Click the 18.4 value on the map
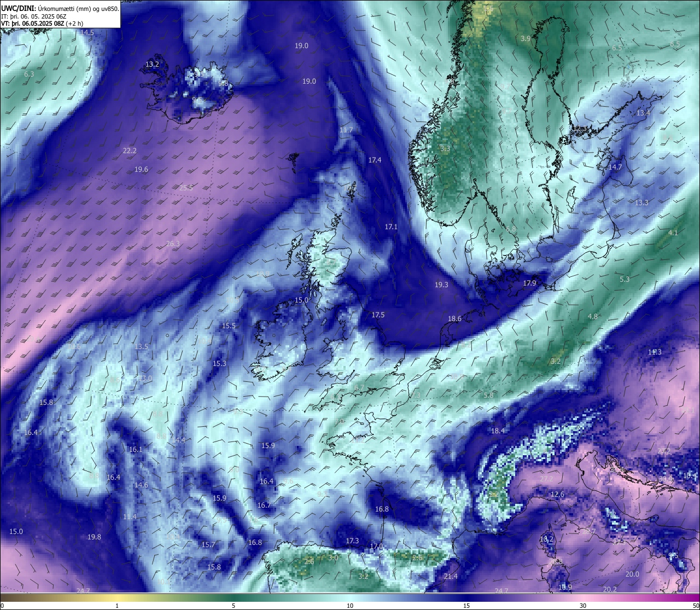This screenshot has width=700, height=610. coord(497,431)
